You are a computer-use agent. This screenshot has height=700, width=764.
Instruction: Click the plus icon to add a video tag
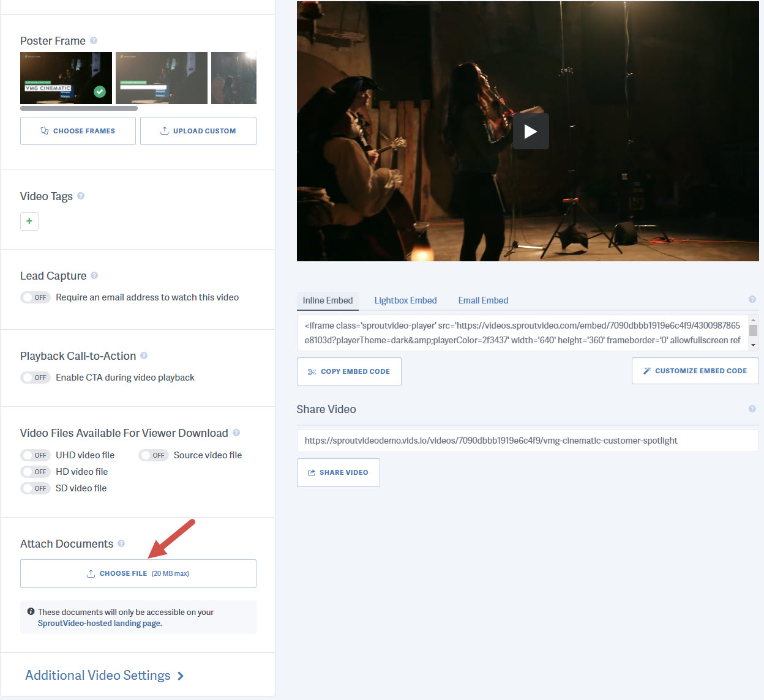pos(29,222)
